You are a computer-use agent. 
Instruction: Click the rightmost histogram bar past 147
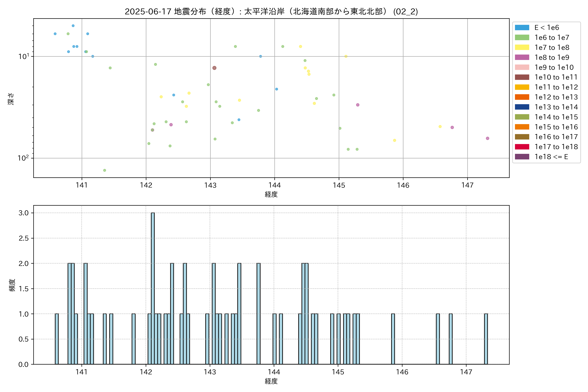tap(486, 339)
